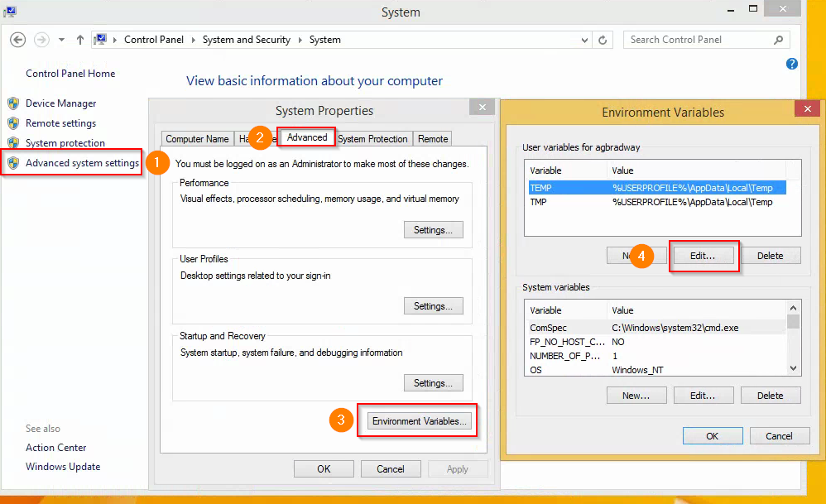Open Action Center link

click(x=55, y=448)
